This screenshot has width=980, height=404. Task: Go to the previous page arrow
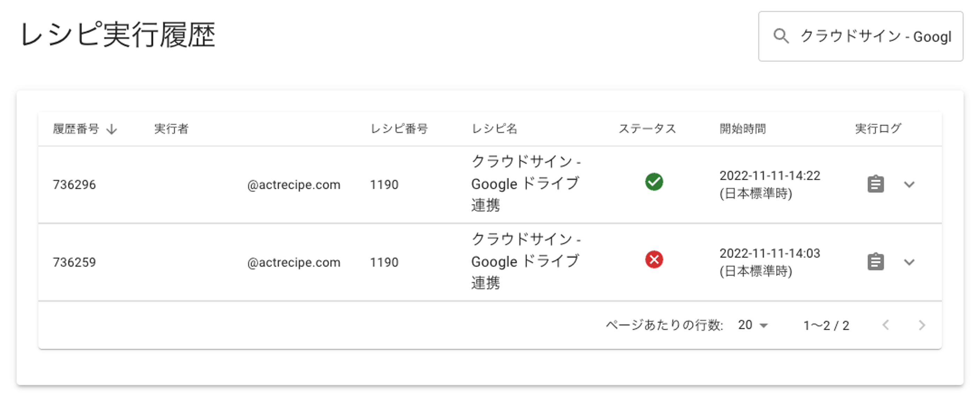(886, 325)
